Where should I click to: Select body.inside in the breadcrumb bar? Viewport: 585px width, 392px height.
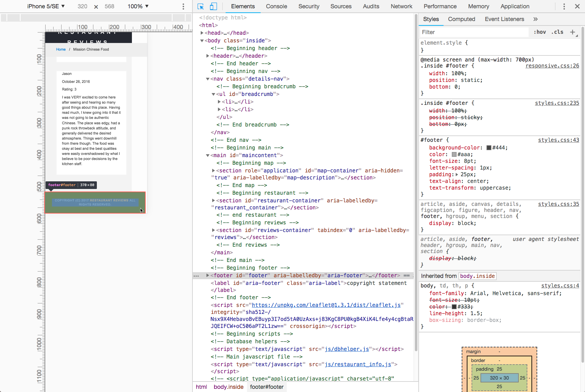(x=228, y=387)
